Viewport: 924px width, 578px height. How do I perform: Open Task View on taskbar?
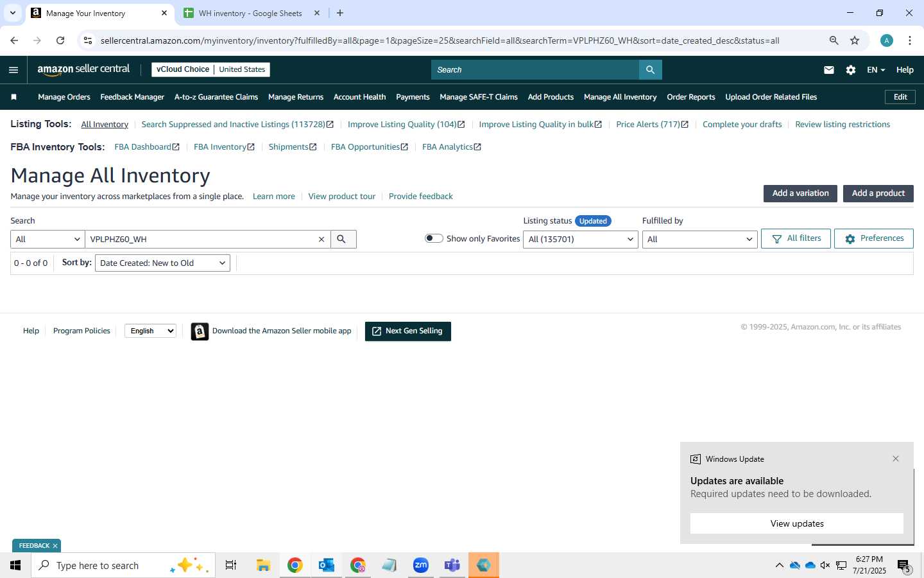pos(231,565)
